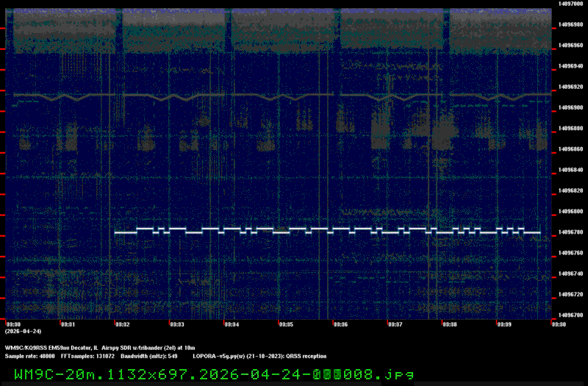Image resolution: width=588 pixels, height=386 pixels.
Task: Select the 14096840 frequency label
Action: tap(571, 170)
